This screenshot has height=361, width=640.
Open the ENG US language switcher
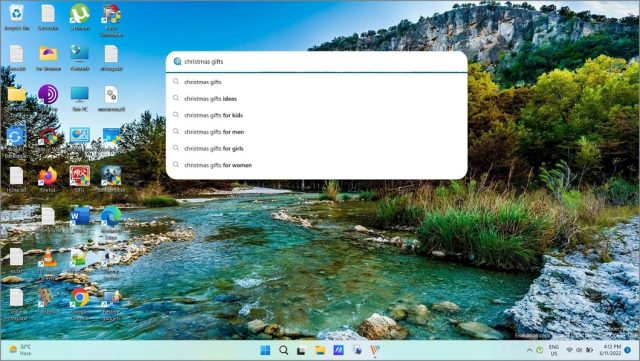pyautogui.click(x=554, y=350)
